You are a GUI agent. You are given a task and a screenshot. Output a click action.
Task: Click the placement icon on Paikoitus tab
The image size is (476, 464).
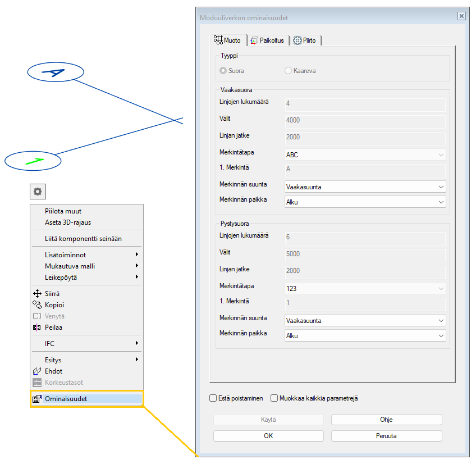click(x=254, y=40)
